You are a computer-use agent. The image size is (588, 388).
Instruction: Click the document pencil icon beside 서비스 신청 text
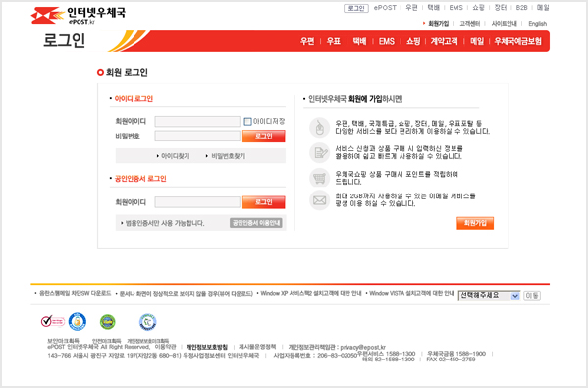[319, 152]
